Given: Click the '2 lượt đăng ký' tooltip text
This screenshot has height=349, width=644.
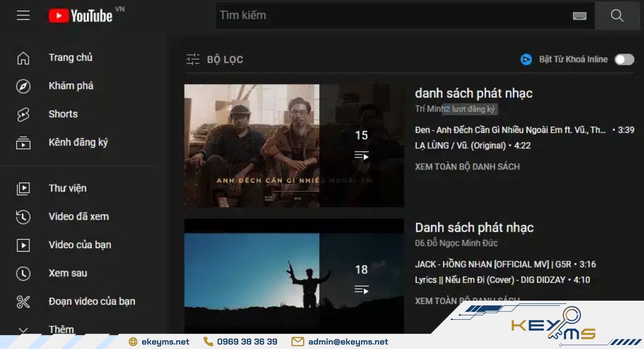Looking at the screenshot, I should tap(470, 109).
